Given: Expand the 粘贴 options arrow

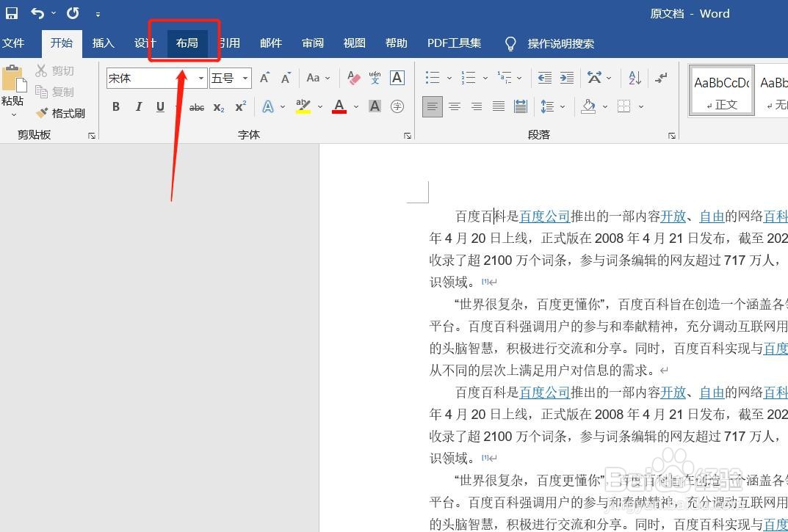Looking at the screenshot, I should [x=13, y=115].
